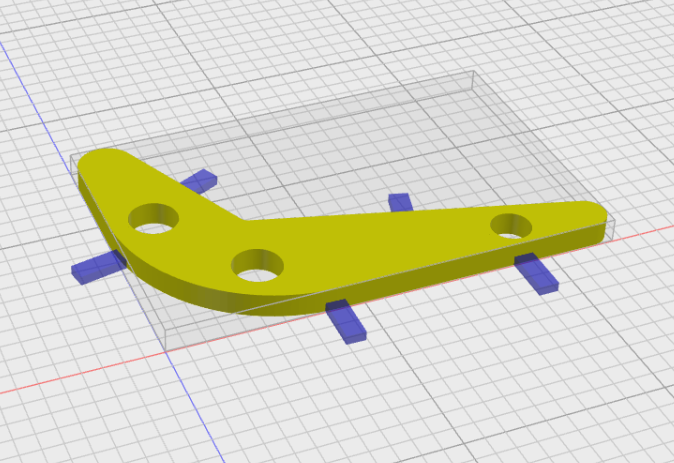Select the blue tab behind the left arm
Viewport: 674px width, 463px height.
pos(200,180)
